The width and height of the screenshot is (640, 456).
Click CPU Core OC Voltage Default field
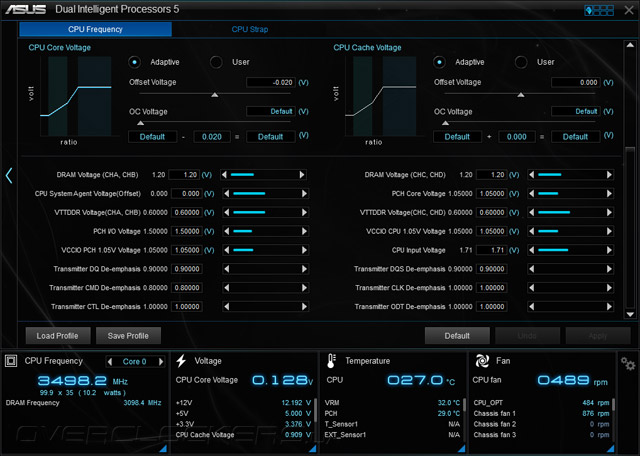coord(271,111)
